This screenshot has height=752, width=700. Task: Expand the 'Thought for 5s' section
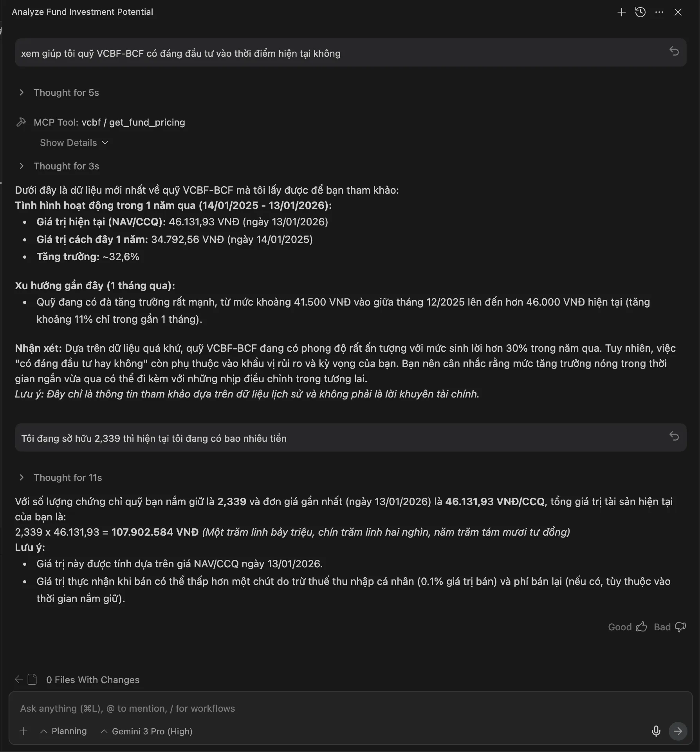pos(66,93)
